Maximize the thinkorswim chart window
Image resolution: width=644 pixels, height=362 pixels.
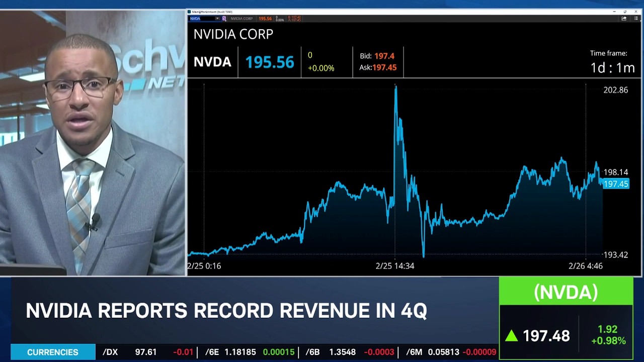pyautogui.click(x=625, y=12)
